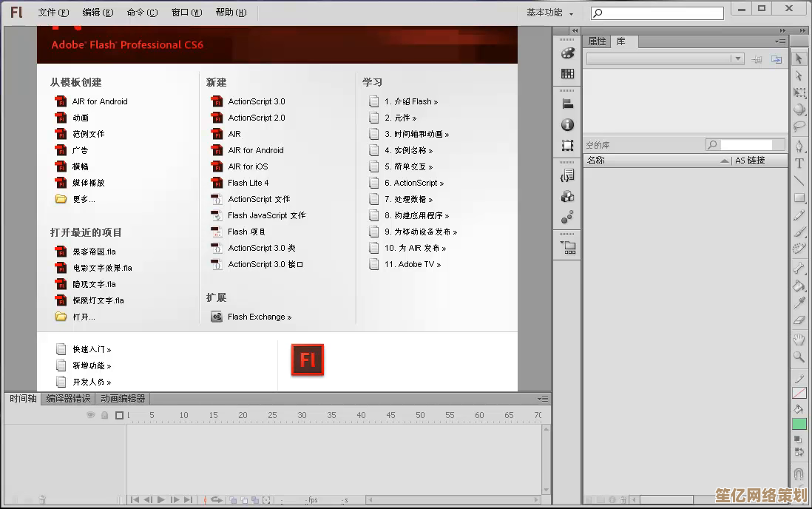
Task: Enable onion skin mode
Action: pyautogui.click(x=234, y=500)
